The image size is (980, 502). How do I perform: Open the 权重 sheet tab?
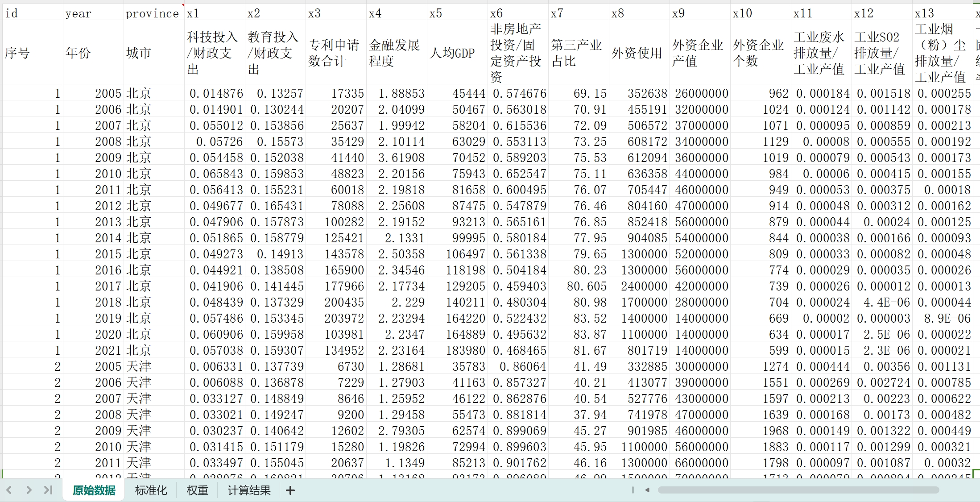[x=197, y=490]
